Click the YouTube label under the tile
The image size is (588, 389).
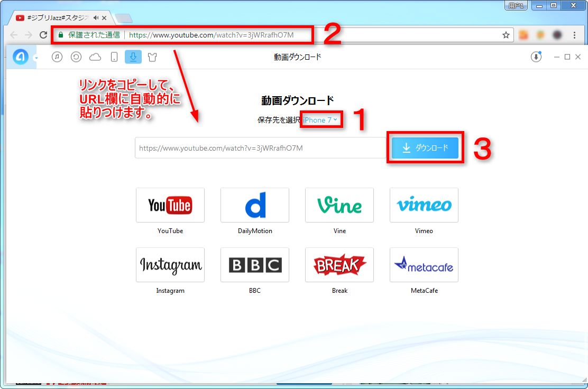pos(170,231)
